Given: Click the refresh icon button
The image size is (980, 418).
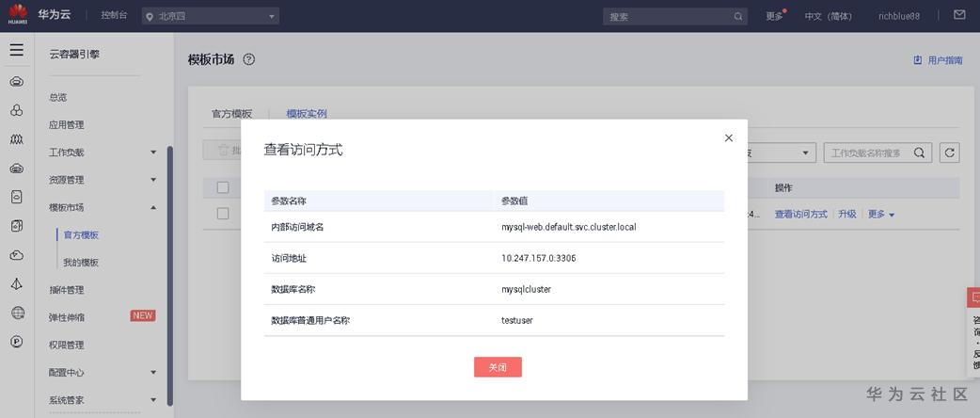Looking at the screenshot, I should (949, 153).
